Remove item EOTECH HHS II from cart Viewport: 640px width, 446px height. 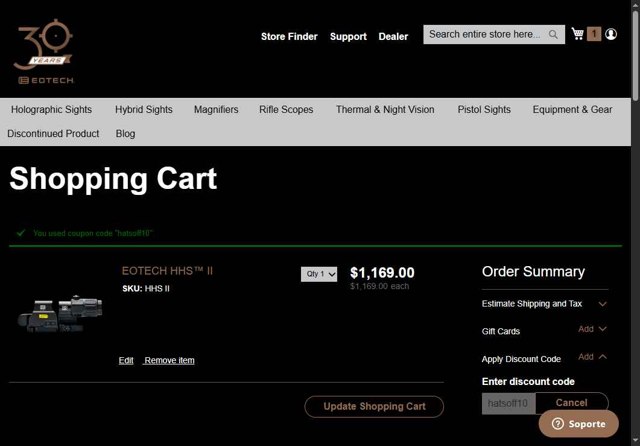[x=169, y=360]
